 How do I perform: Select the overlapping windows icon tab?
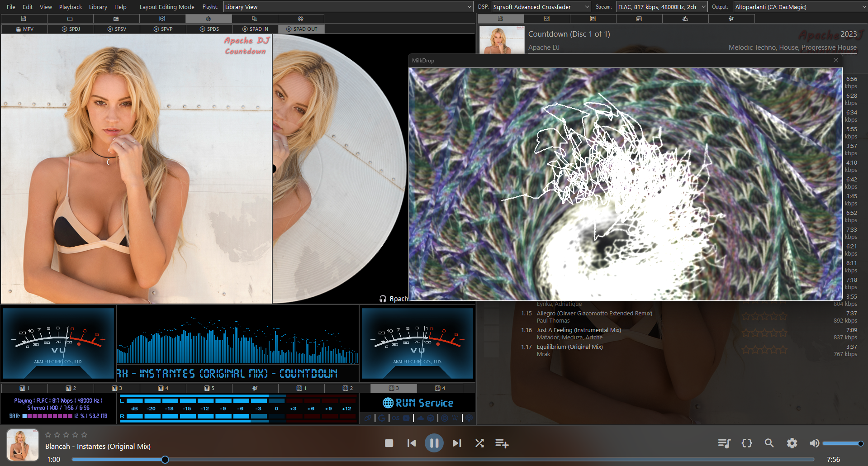tap(254, 19)
